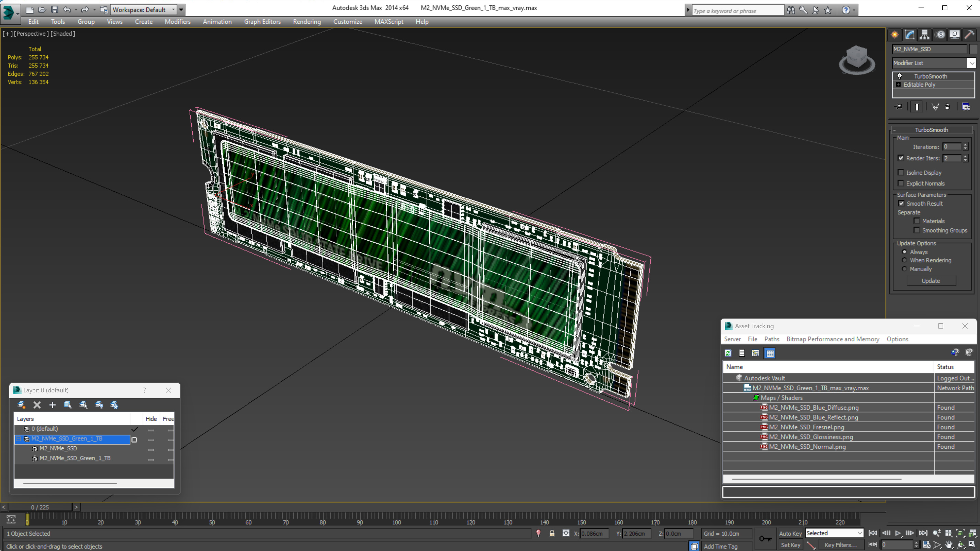Select When Rendering update option
This screenshot has width=980, height=551.
click(x=904, y=260)
